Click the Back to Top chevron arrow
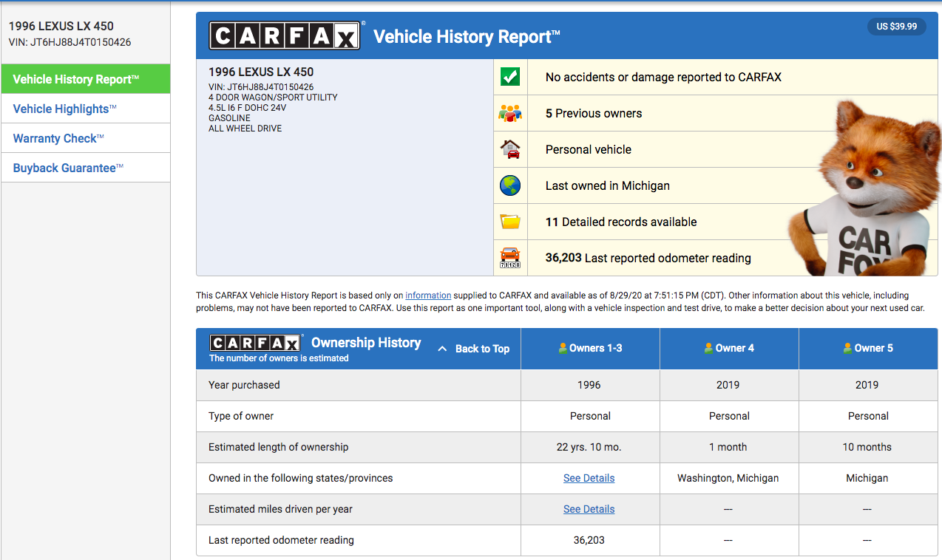The image size is (942, 560). (442, 349)
